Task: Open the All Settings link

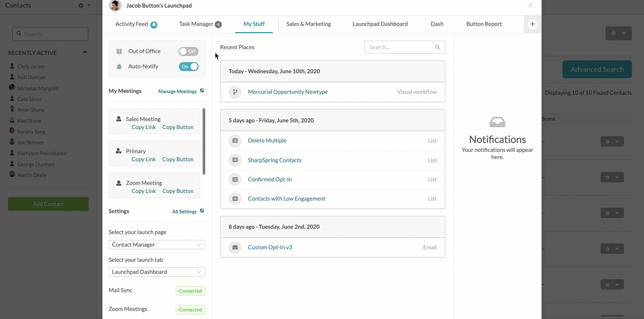Action: coord(184,212)
